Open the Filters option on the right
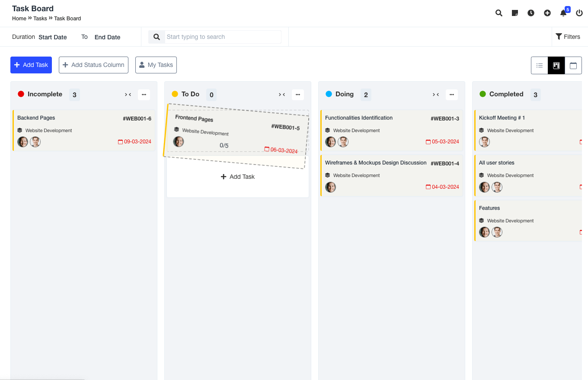Screen dimensions: 588x380 pyautogui.click(x=568, y=37)
